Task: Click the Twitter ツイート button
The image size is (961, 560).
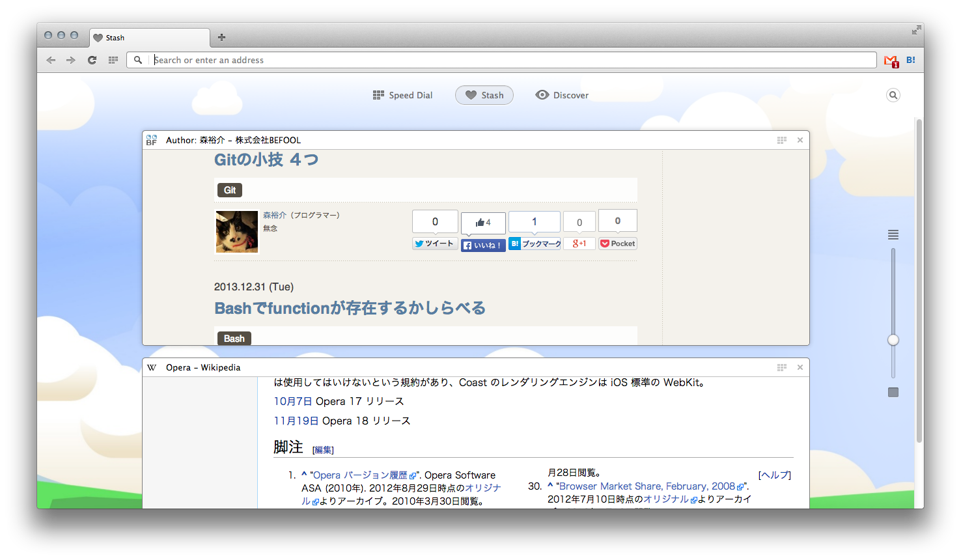Action: pos(435,244)
